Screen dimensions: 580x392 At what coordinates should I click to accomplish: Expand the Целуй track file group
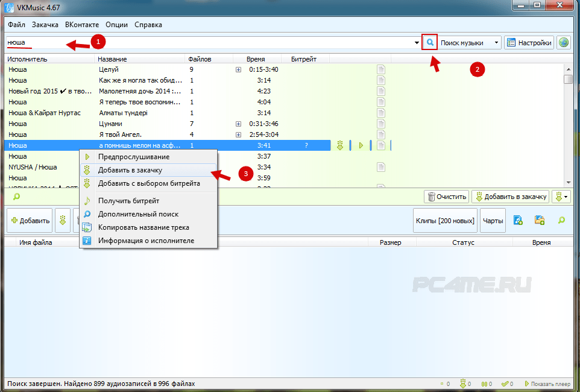tap(238, 69)
